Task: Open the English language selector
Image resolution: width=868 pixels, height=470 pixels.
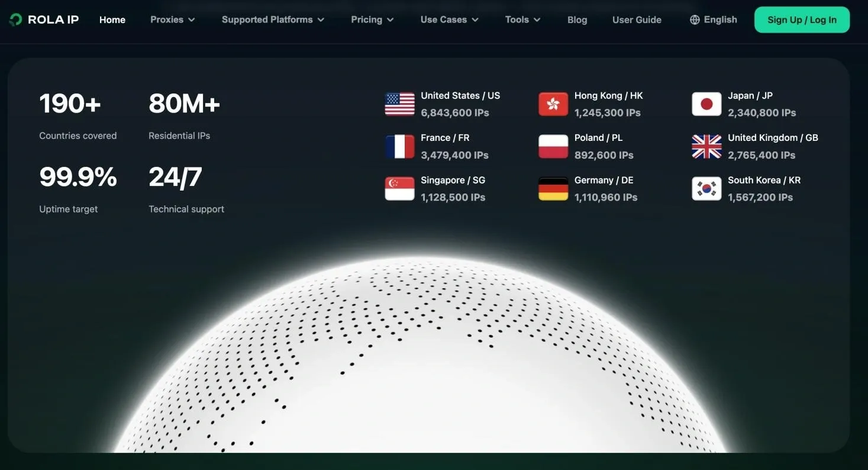Action: pyautogui.click(x=714, y=20)
